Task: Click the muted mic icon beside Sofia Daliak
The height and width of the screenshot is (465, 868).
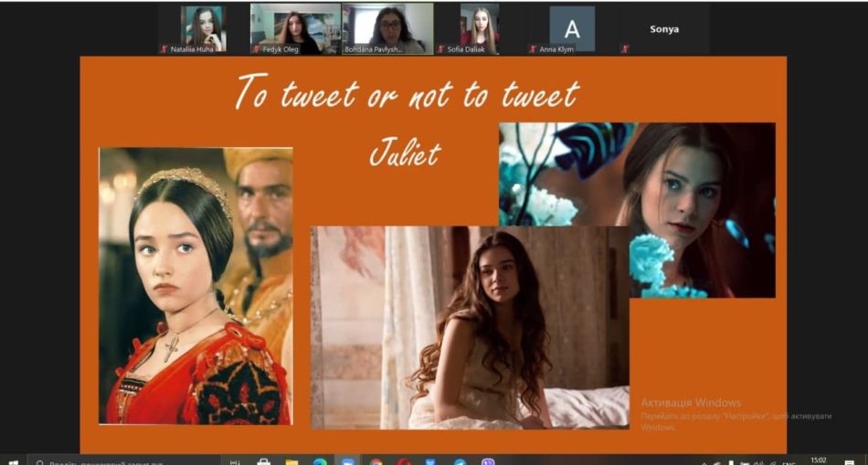Action: 440,49
